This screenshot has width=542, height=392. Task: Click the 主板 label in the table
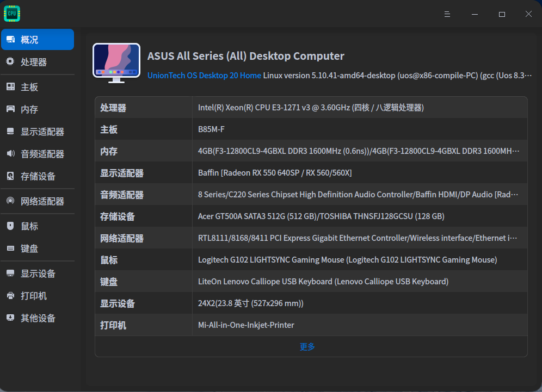tap(109, 129)
